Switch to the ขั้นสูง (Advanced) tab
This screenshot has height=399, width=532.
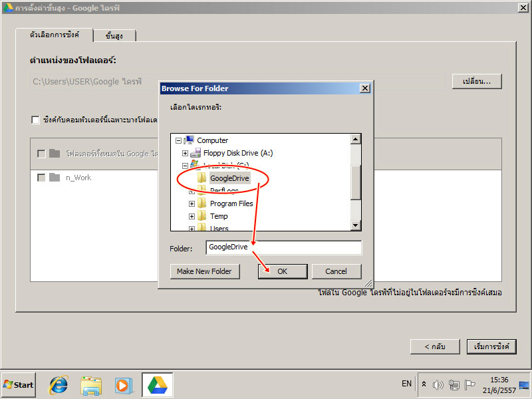tap(114, 36)
